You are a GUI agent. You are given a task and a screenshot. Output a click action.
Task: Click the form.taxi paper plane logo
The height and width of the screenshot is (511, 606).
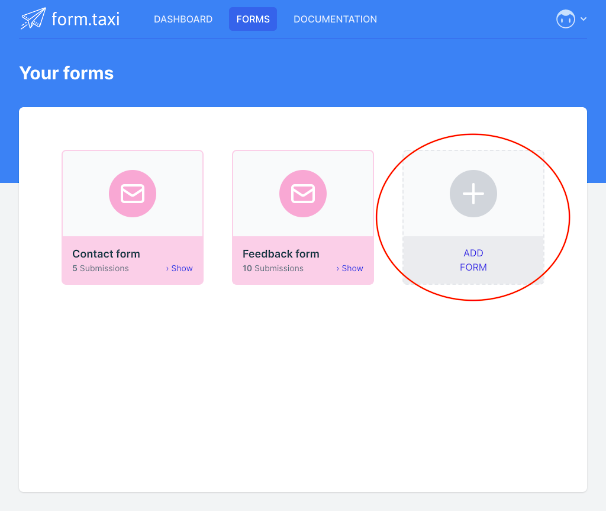coord(33,19)
